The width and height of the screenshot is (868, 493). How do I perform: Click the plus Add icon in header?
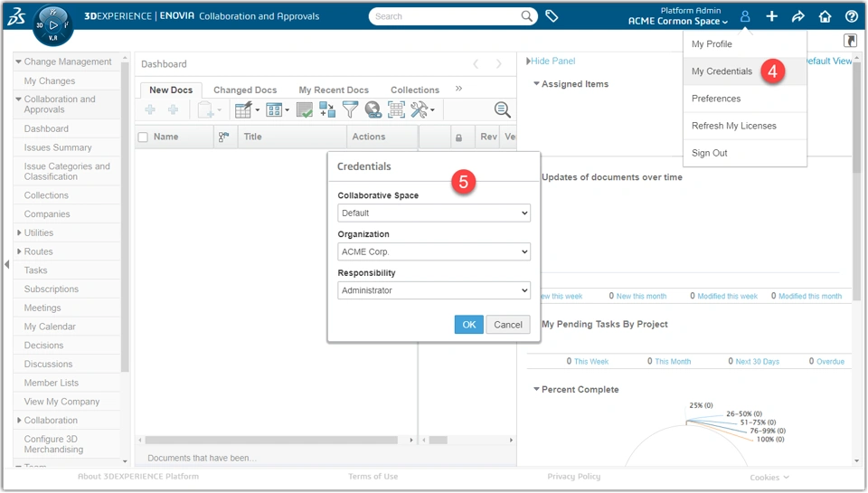pyautogui.click(x=771, y=16)
